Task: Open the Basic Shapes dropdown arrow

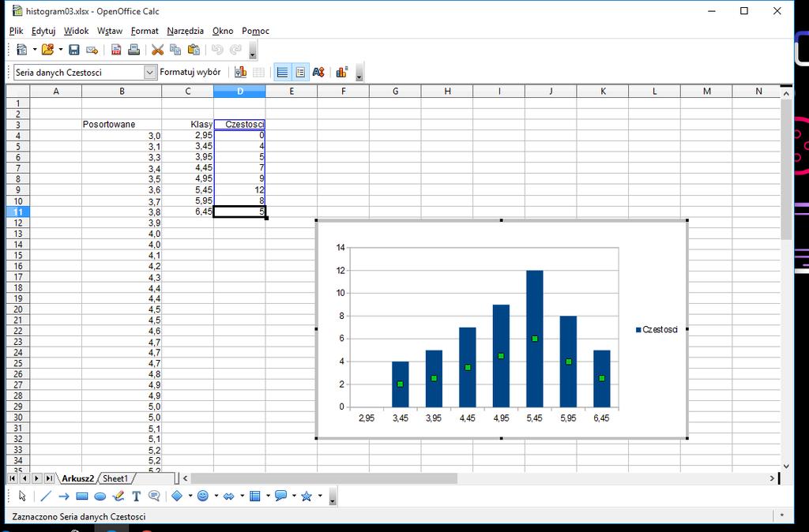Action: (190, 496)
